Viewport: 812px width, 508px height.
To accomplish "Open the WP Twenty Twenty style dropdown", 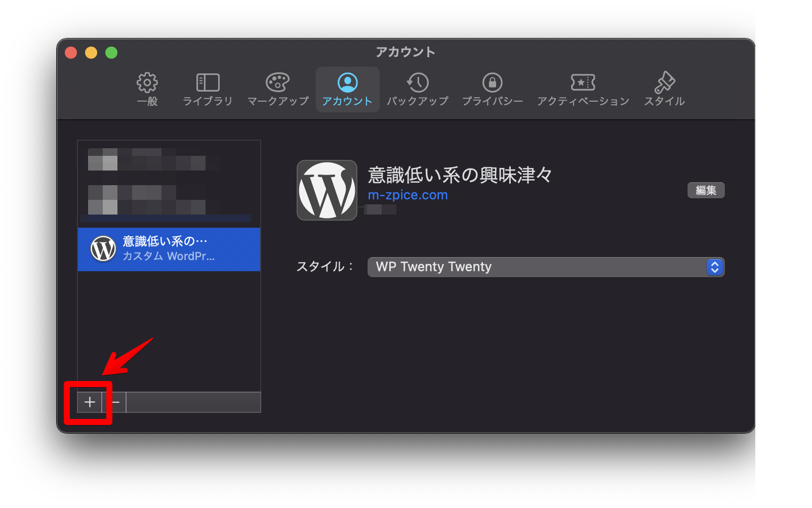I will click(x=546, y=267).
